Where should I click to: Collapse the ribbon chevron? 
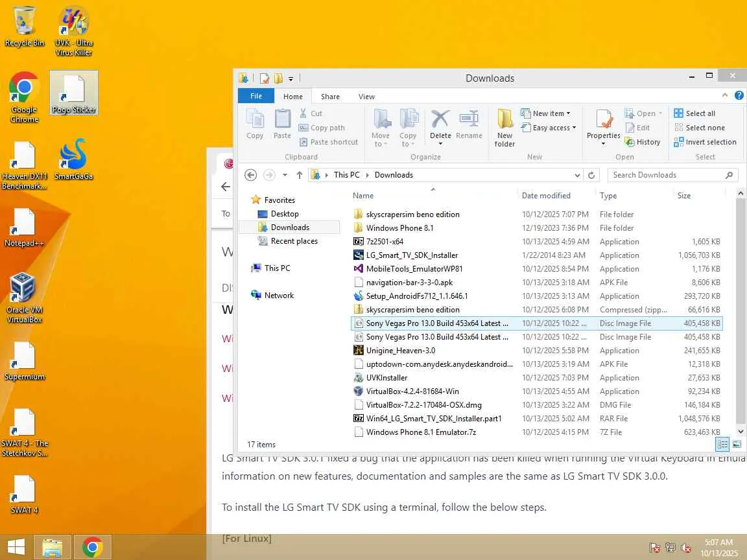[x=724, y=95]
